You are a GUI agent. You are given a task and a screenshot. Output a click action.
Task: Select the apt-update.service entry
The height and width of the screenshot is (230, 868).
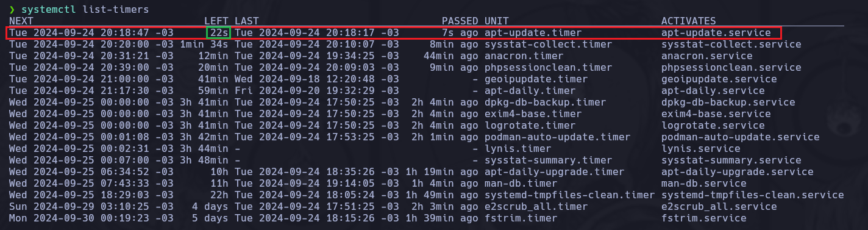coord(716,33)
